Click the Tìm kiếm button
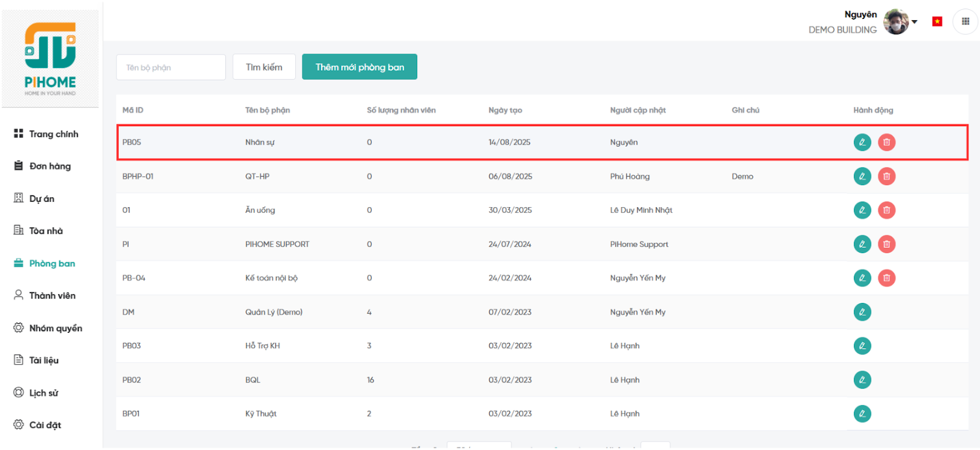Screen dimensions: 980x450 (264, 67)
